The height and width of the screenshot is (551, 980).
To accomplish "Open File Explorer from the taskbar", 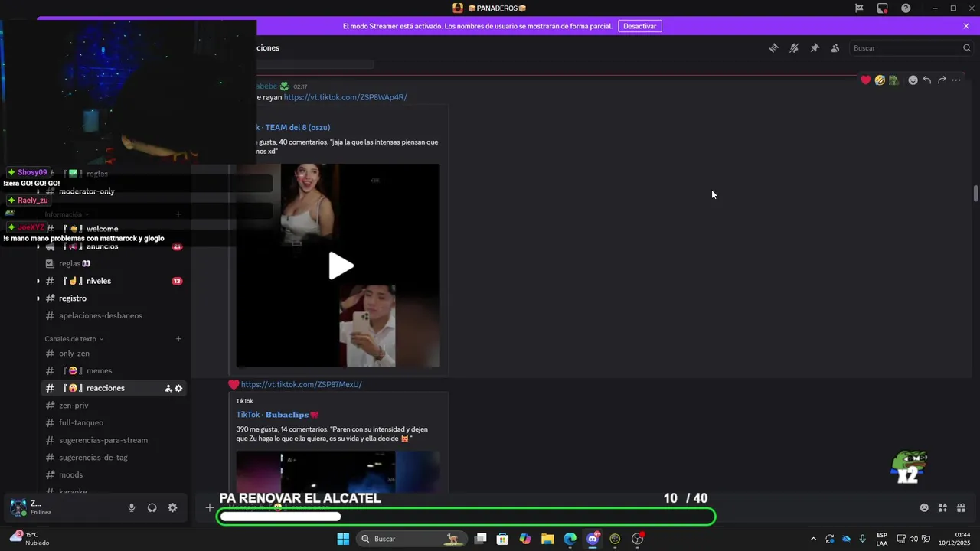I will 547,539.
